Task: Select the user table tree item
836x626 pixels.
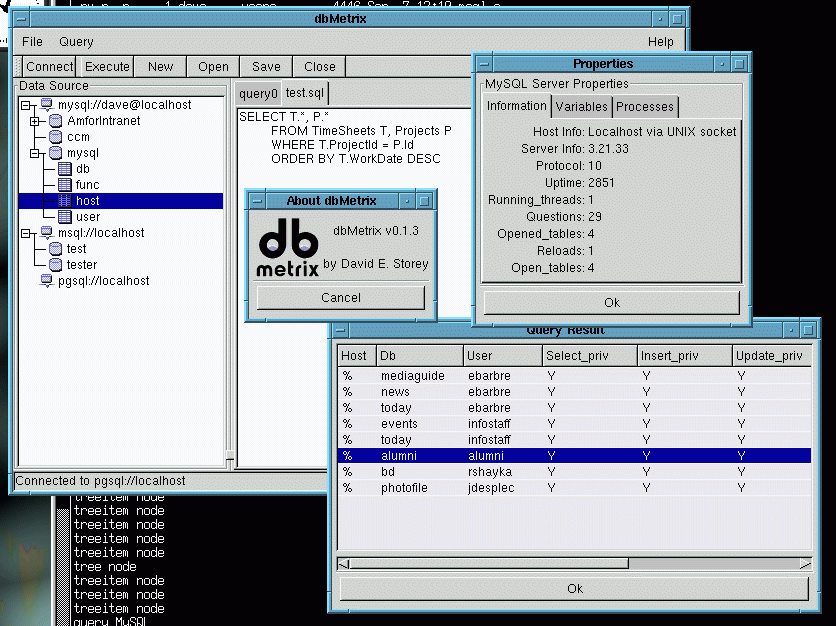Action: click(x=88, y=217)
